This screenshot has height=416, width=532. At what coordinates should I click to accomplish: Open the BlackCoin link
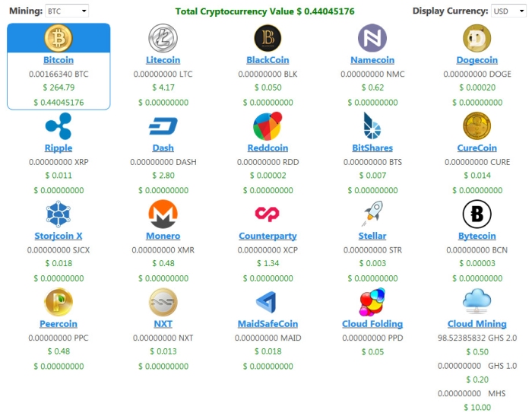(x=268, y=60)
